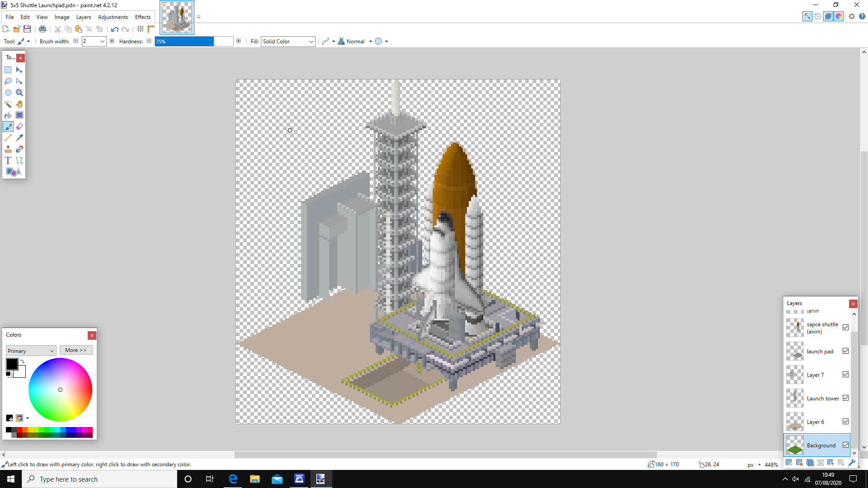Select the Color Picker eyedropper tool
868x488 pixels.
pyautogui.click(x=19, y=138)
